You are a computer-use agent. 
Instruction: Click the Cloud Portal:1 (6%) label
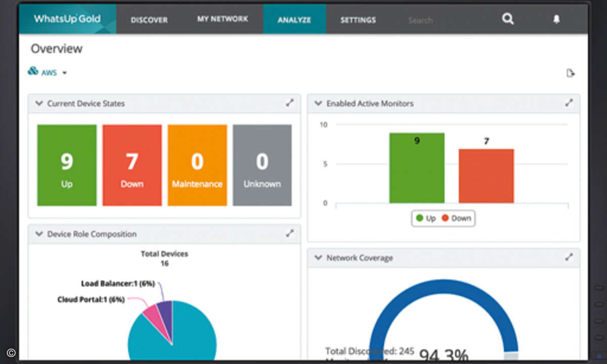tap(91, 299)
